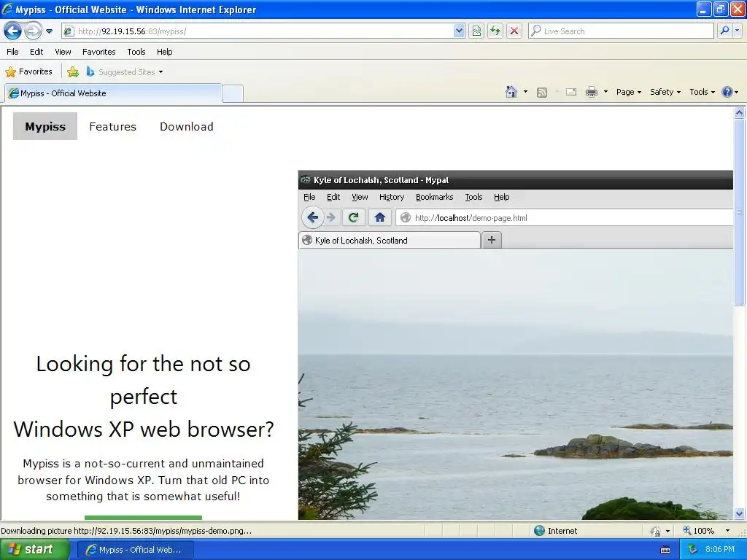Click the scrollbar down arrow
This screenshot has width=747, height=560.
tap(740, 513)
